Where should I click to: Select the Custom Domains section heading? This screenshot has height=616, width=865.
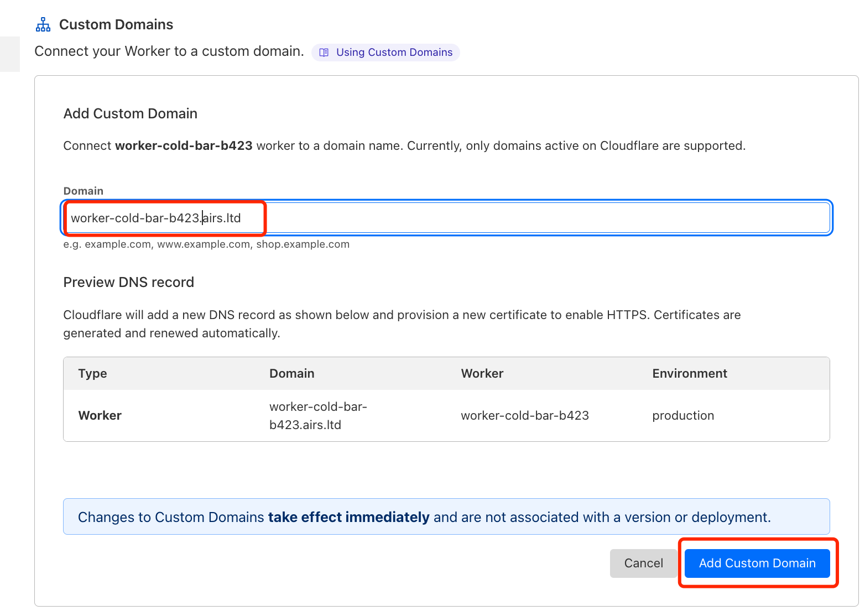116,24
